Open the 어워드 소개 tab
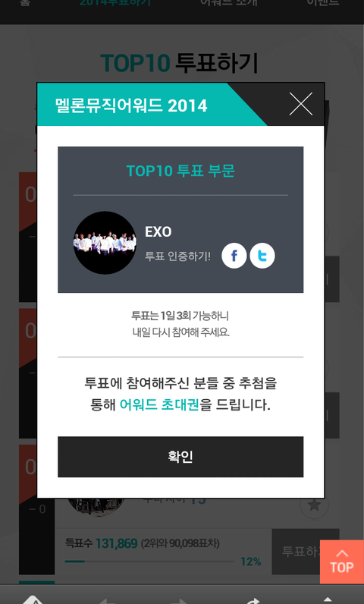 click(x=229, y=3)
